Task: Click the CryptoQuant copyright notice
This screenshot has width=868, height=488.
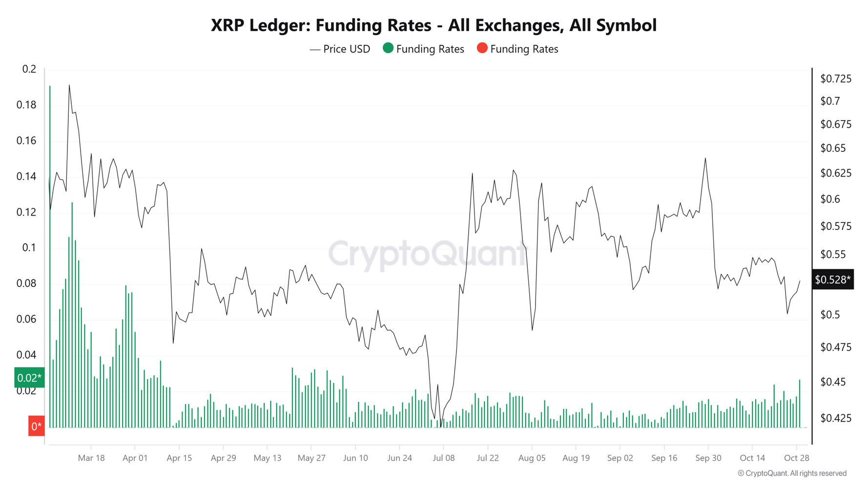Action: tap(792, 473)
